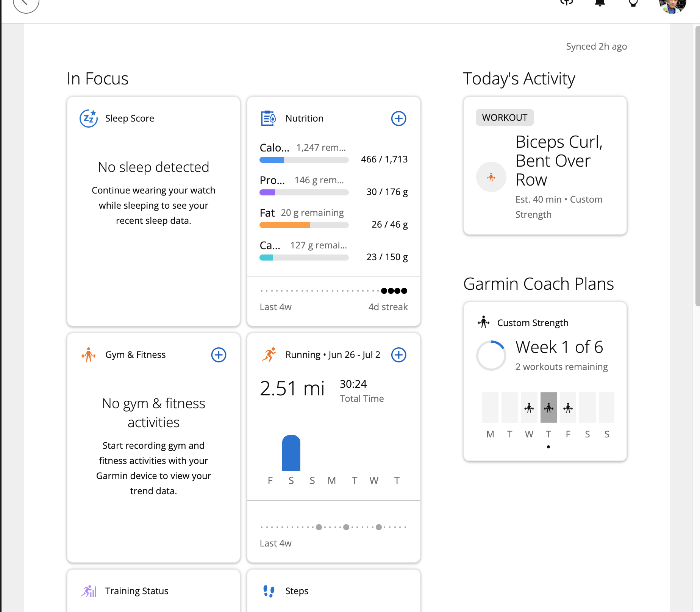Click the Nutrition log icon
Screen dimensions: 700x612
pos(269,118)
